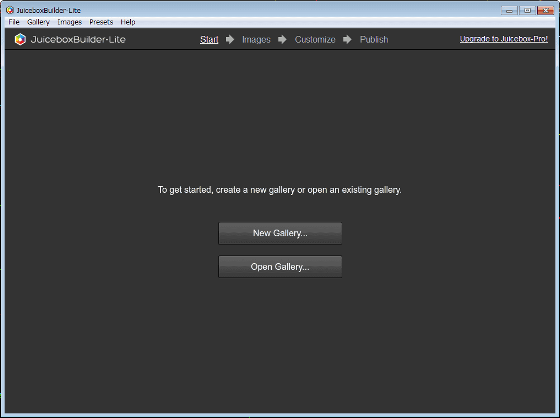Click the 'To get started' instruction text
The height and width of the screenshot is (418, 560).
280,190
